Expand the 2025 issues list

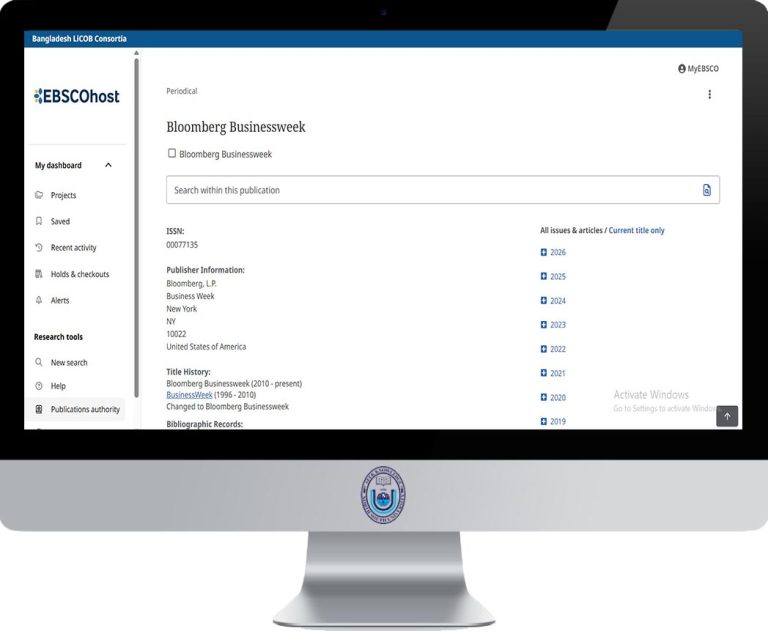543,276
